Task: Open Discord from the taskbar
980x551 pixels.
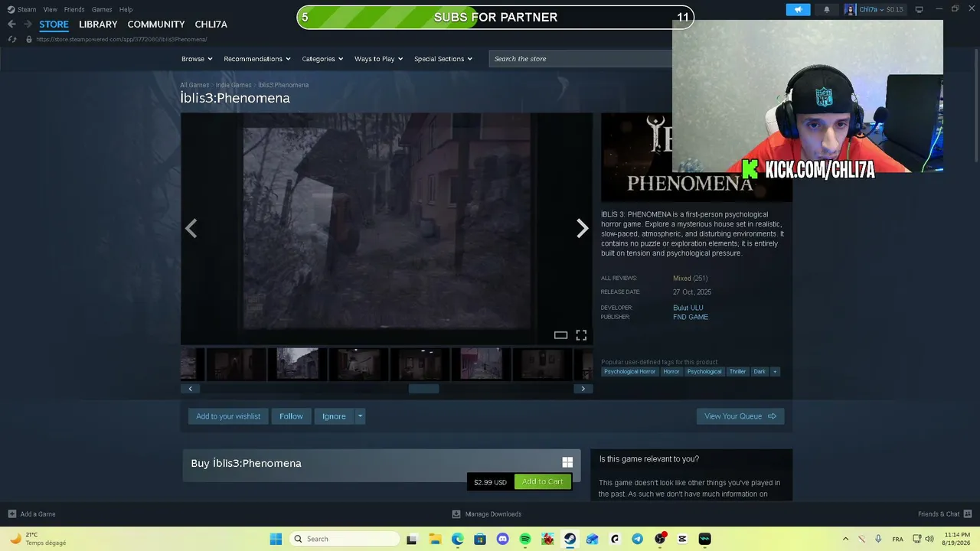Action: 502,539
